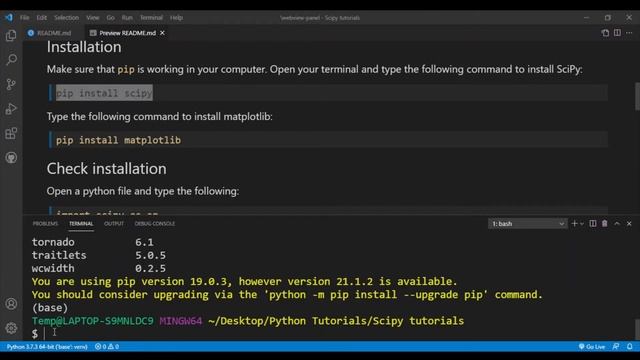Open the Terminal menu

(x=151, y=18)
